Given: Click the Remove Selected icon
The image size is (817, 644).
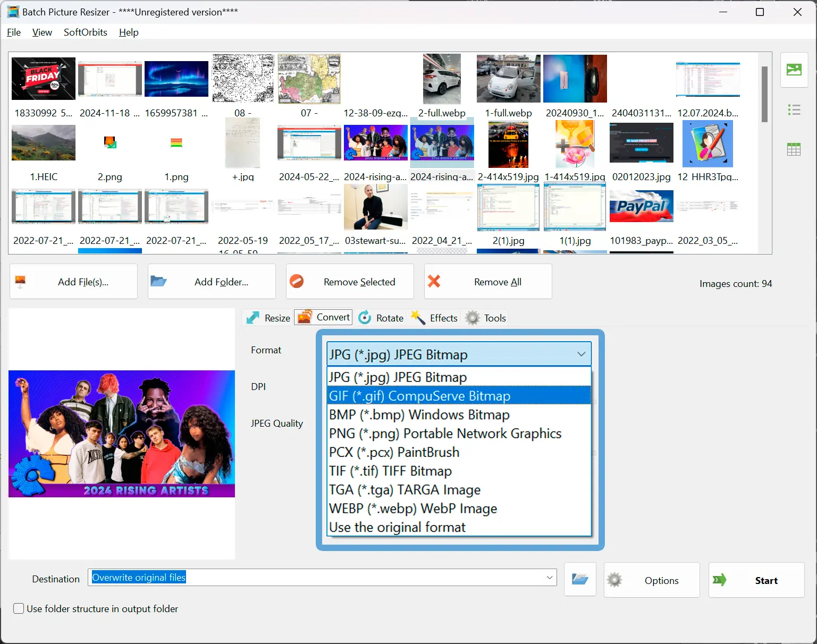Looking at the screenshot, I should [297, 281].
